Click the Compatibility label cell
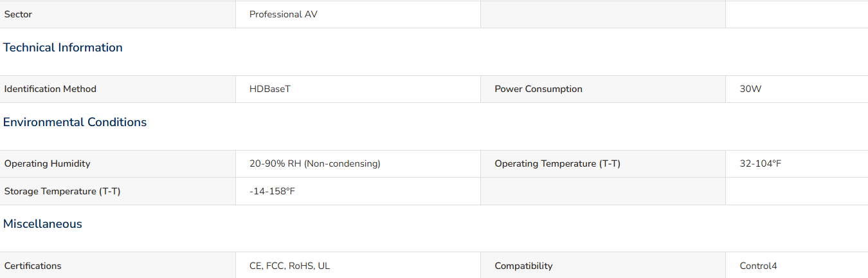Viewport: 868px width, 278px height. coord(603,265)
